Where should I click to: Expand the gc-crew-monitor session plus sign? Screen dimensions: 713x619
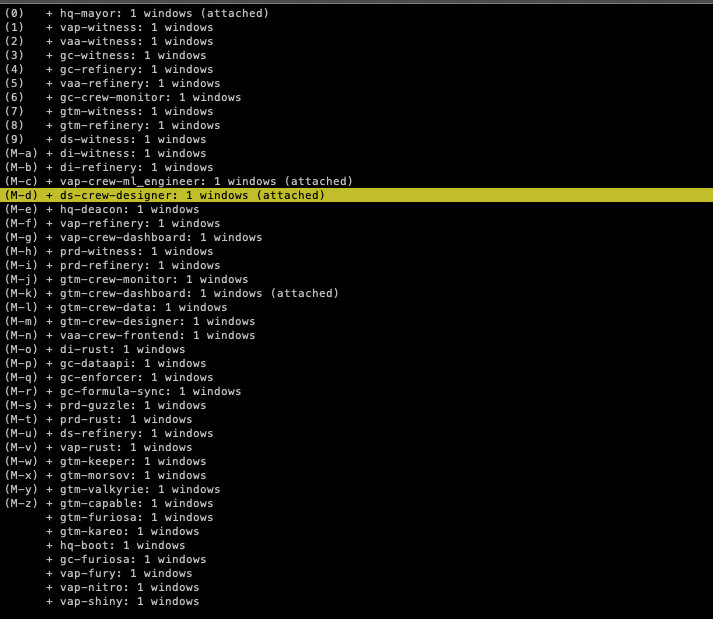point(49,98)
